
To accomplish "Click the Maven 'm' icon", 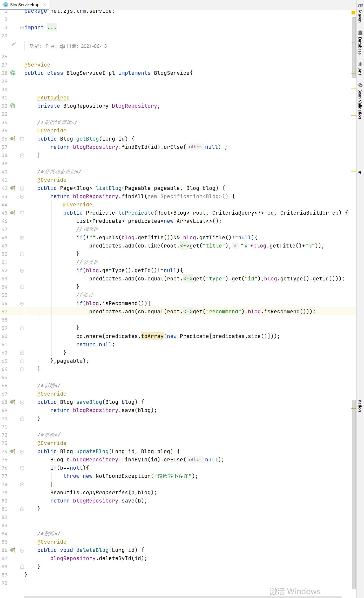I will click(x=360, y=5).
